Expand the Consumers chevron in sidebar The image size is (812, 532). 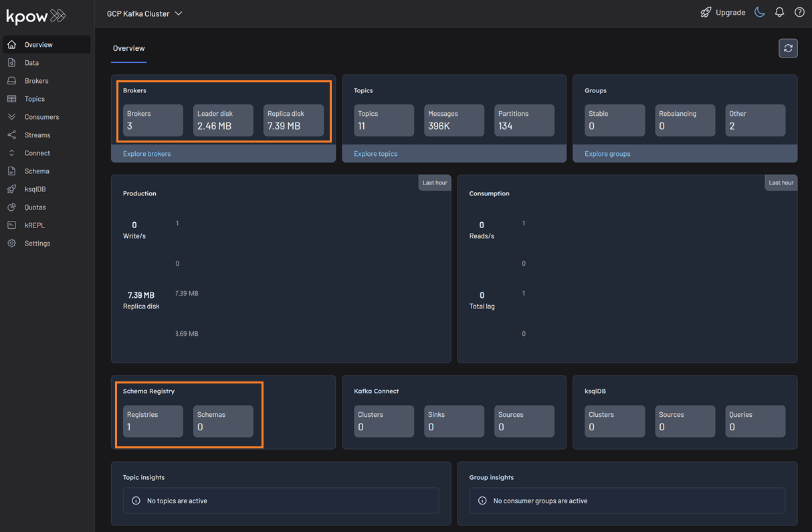pos(11,117)
